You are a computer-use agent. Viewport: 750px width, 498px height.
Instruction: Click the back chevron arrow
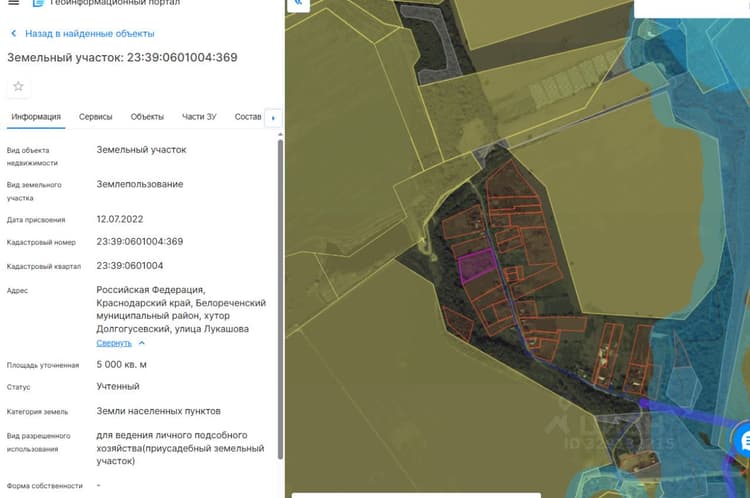point(13,33)
